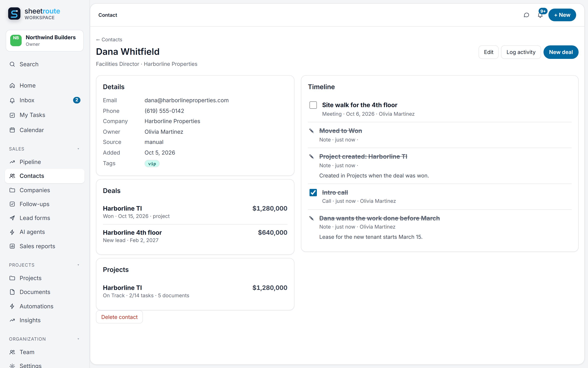Click the Insights trend icon
Viewport: 588px width, 368px height.
(12, 320)
